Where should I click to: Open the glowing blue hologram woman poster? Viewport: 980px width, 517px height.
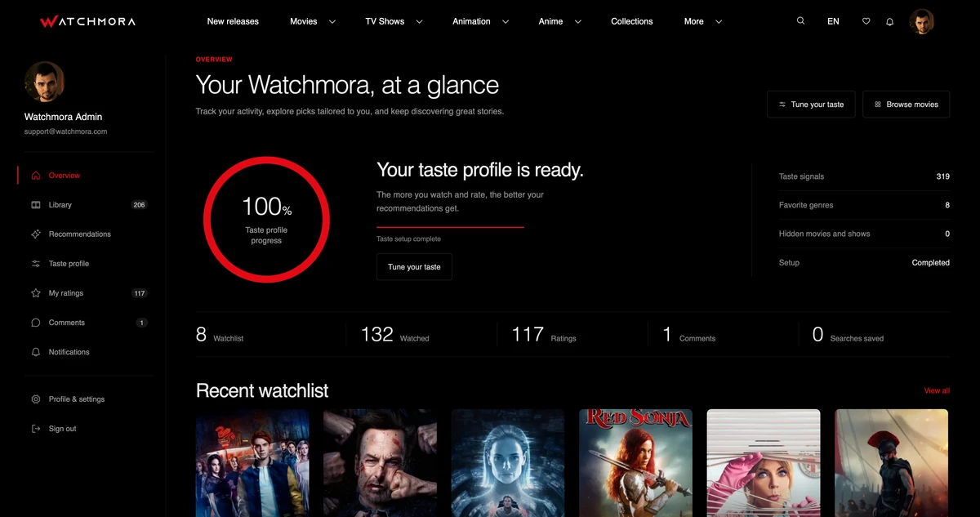(x=508, y=463)
